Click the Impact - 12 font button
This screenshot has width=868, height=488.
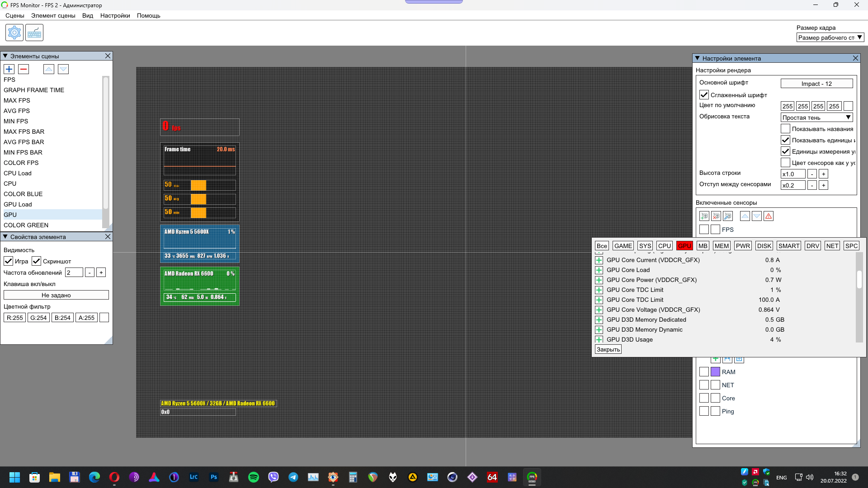(816, 84)
